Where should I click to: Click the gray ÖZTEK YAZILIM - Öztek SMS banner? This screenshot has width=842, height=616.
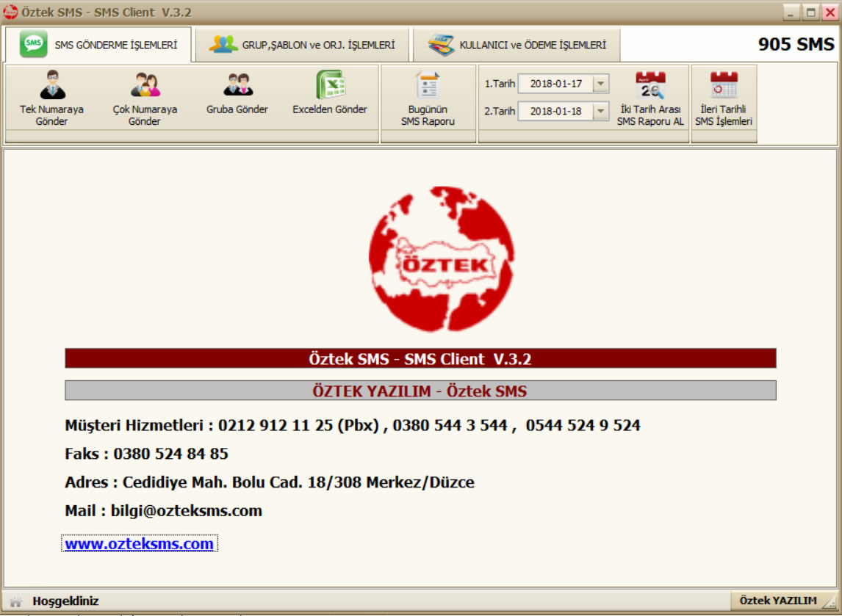pos(420,391)
